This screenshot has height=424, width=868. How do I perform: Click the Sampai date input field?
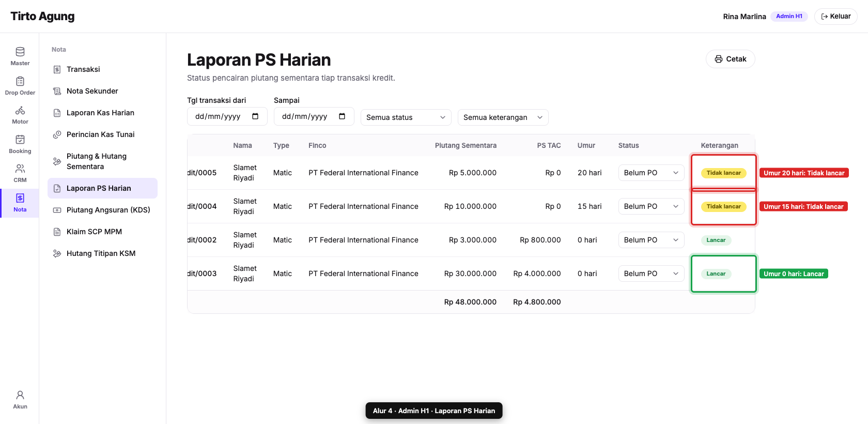click(x=314, y=116)
